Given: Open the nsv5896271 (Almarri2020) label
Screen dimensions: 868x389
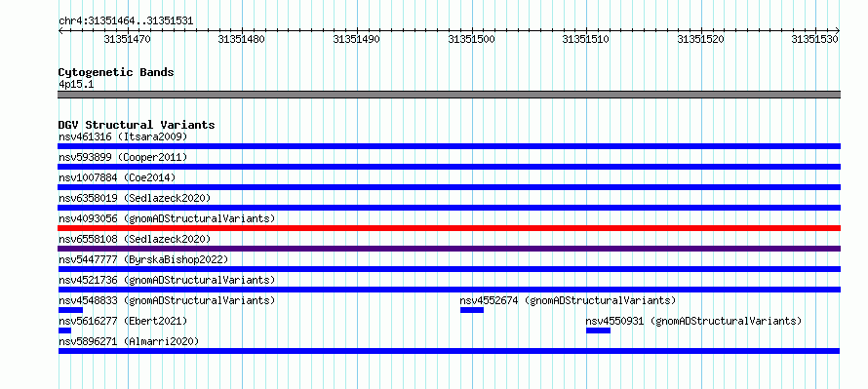Looking at the screenshot, I should tap(129, 341).
